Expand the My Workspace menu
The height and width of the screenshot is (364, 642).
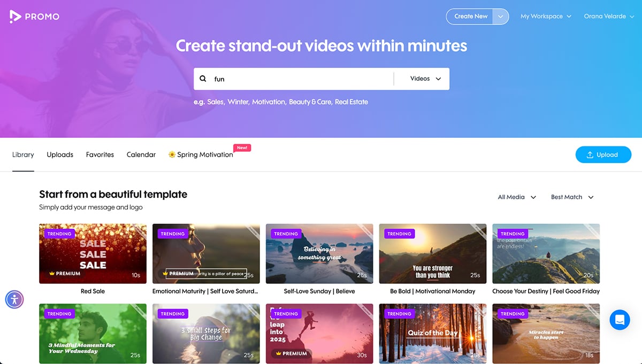pyautogui.click(x=545, y=16)
